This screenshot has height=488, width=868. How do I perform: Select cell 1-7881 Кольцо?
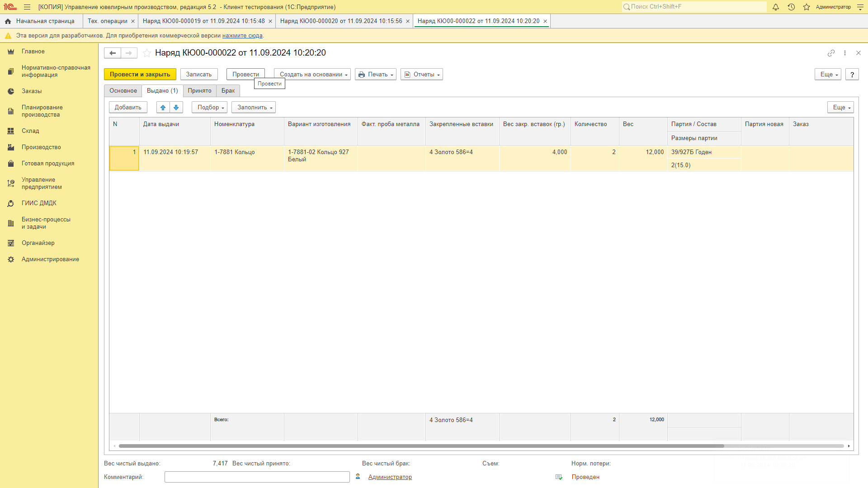[247, 159]
